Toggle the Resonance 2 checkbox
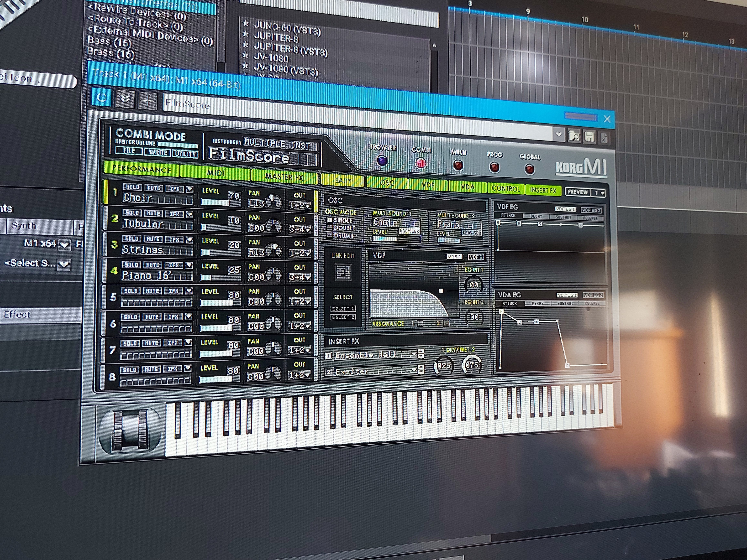This screenshot has height=560, width=747. 446,323
